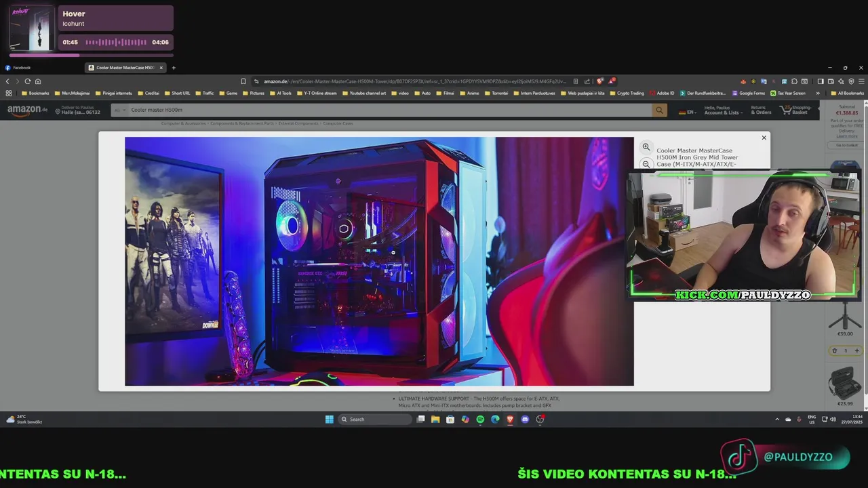Open Men.Mokejimai bookmarks folder
The width and height of the screenshot is (868, 488).
(73, 93)
